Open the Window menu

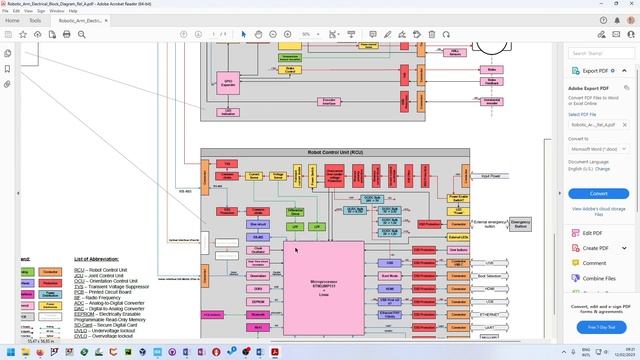pos(57,11)
